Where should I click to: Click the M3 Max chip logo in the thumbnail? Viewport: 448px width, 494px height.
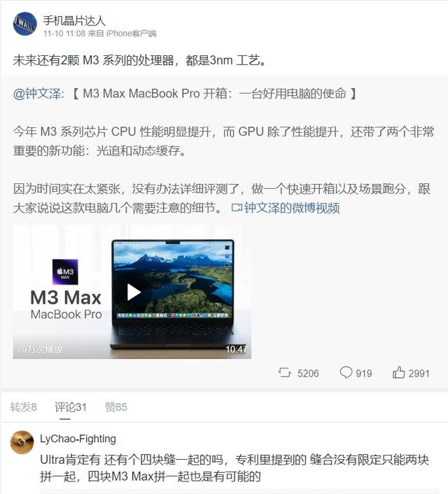(65, 272)
